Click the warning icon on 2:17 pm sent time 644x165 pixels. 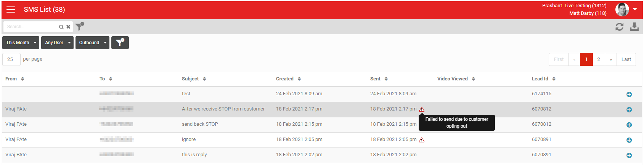tap(422, 109)
